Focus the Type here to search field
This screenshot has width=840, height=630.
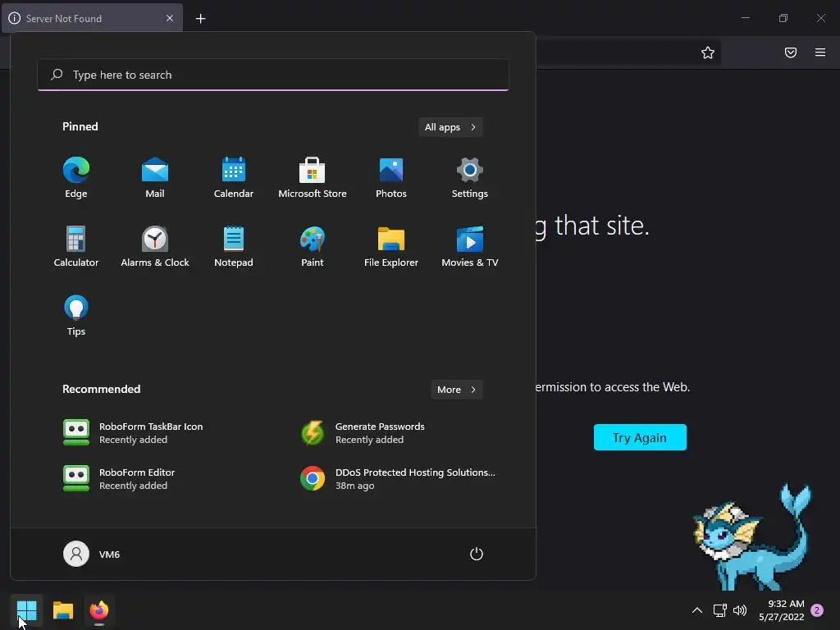(x=273, y=75)
